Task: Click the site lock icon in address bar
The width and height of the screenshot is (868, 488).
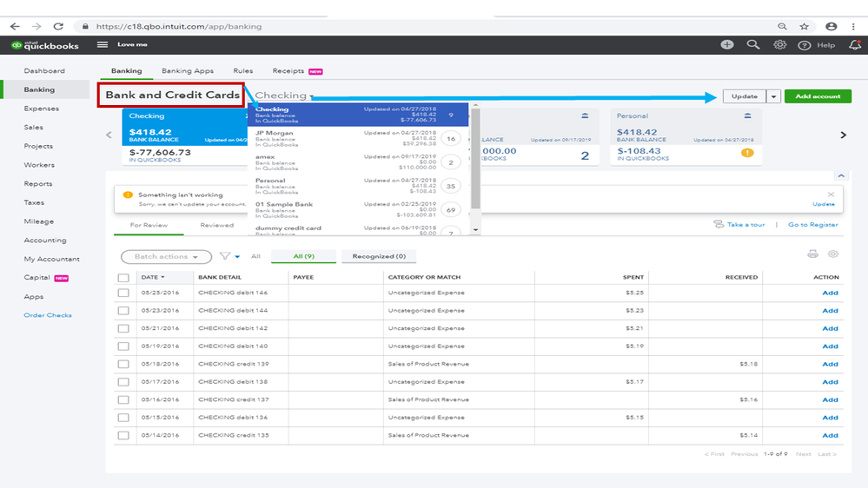Action: tap(85, 27)
